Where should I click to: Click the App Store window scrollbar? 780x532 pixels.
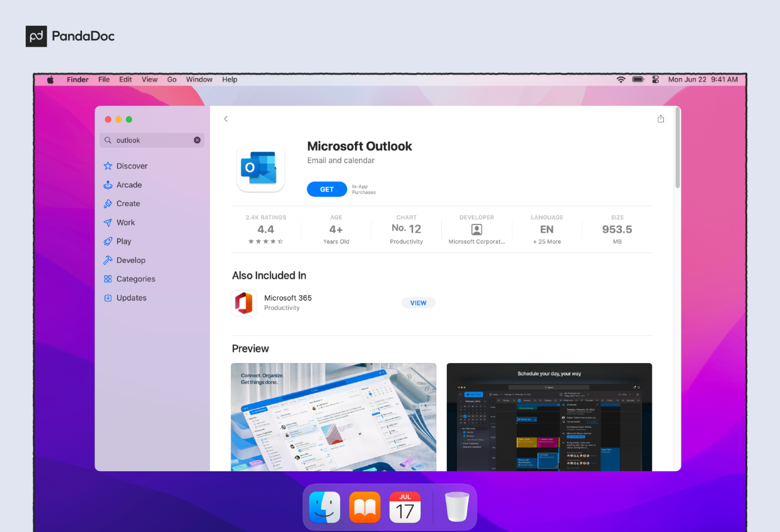click(677, 148)
